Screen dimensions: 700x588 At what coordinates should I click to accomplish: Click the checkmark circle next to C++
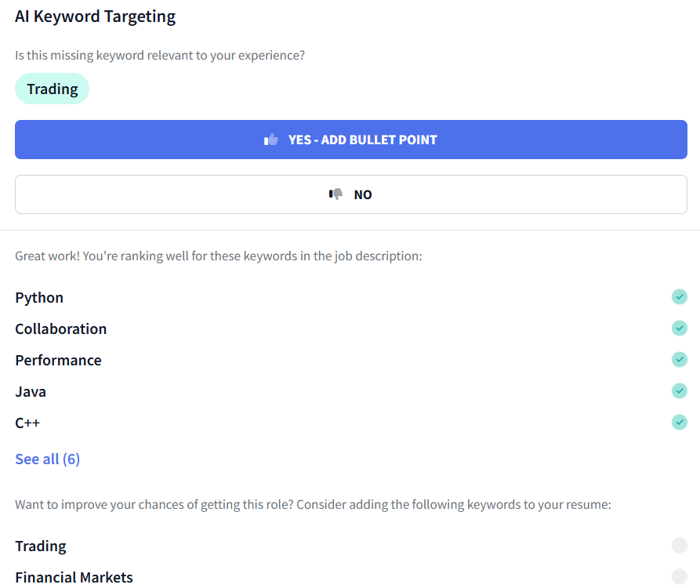point(680,422)
